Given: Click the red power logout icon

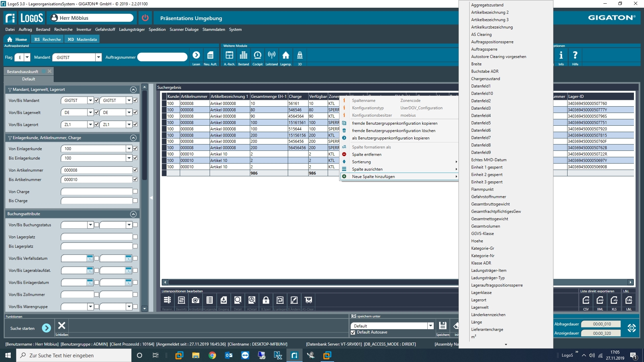Looking at the screenshot, I should coord(145,18).
